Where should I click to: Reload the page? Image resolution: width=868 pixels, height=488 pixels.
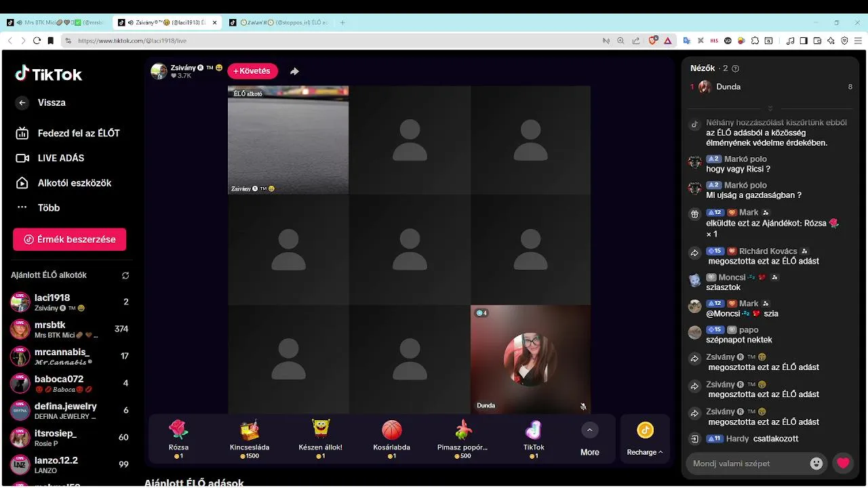[37, 41]
